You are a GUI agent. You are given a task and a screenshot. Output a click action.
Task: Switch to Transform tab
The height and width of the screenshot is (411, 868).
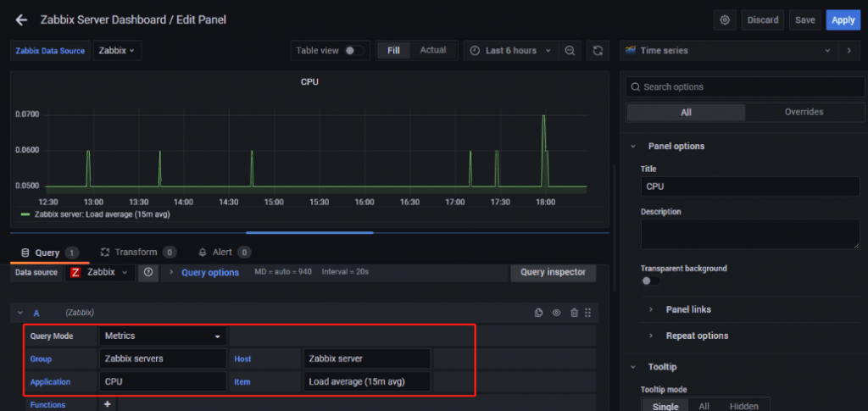(138, 253)
